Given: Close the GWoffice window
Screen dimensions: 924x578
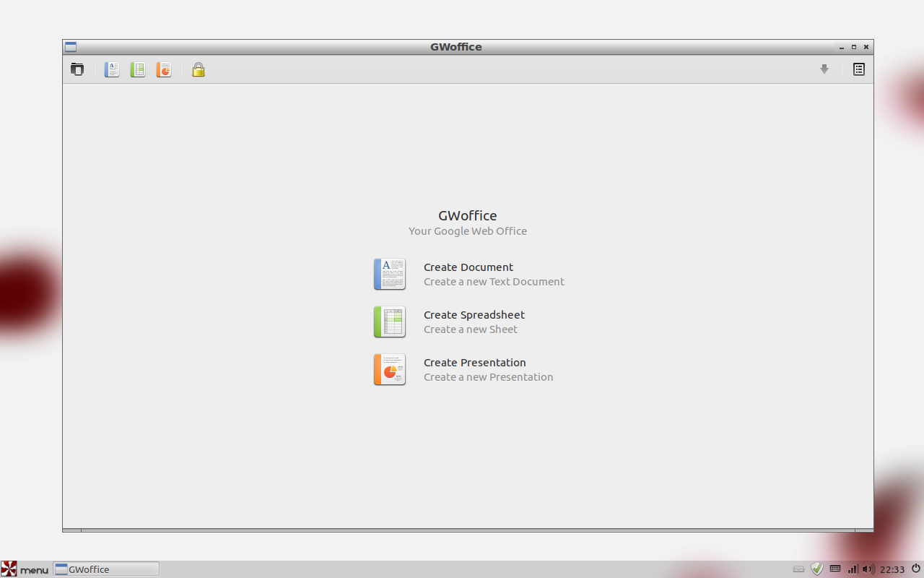Looking at the screenshot, I should coord(866,47).
